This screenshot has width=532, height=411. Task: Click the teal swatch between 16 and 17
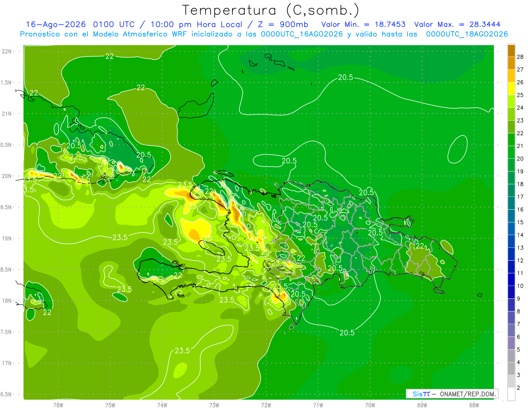pos(511,203)
